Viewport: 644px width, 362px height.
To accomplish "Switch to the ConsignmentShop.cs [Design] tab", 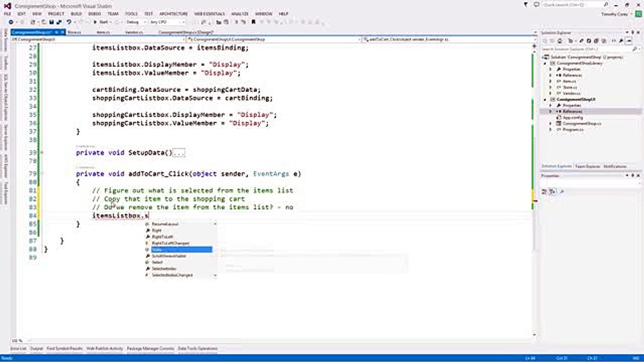I will [x=186, y=32].
